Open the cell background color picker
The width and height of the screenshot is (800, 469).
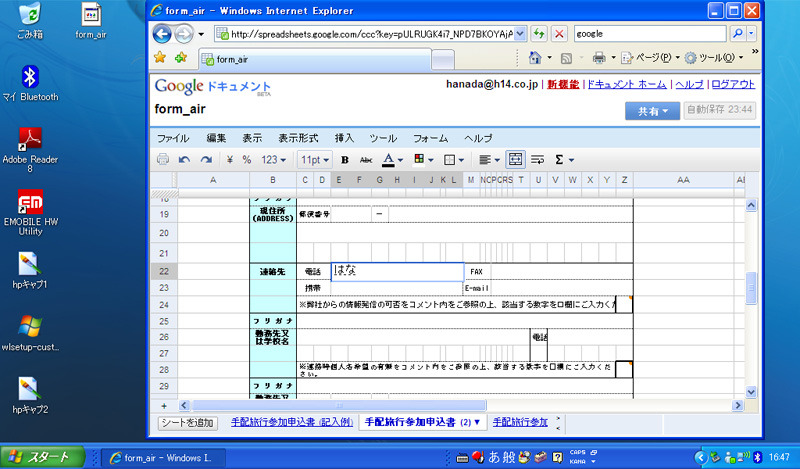423,160
